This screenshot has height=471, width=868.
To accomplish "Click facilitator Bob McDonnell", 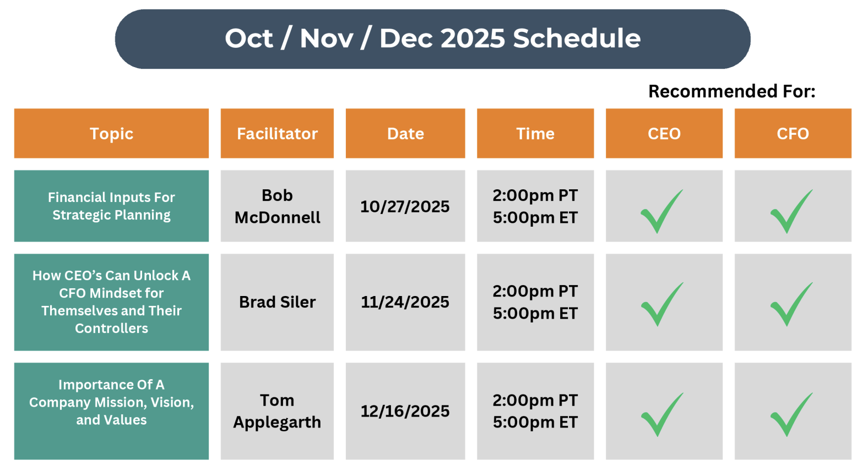I will click(277, 206).
